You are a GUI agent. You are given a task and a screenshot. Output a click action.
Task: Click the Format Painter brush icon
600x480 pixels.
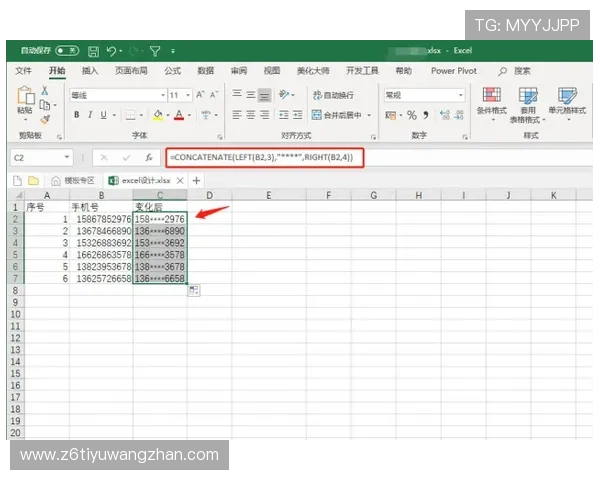(x=45, y=119)
